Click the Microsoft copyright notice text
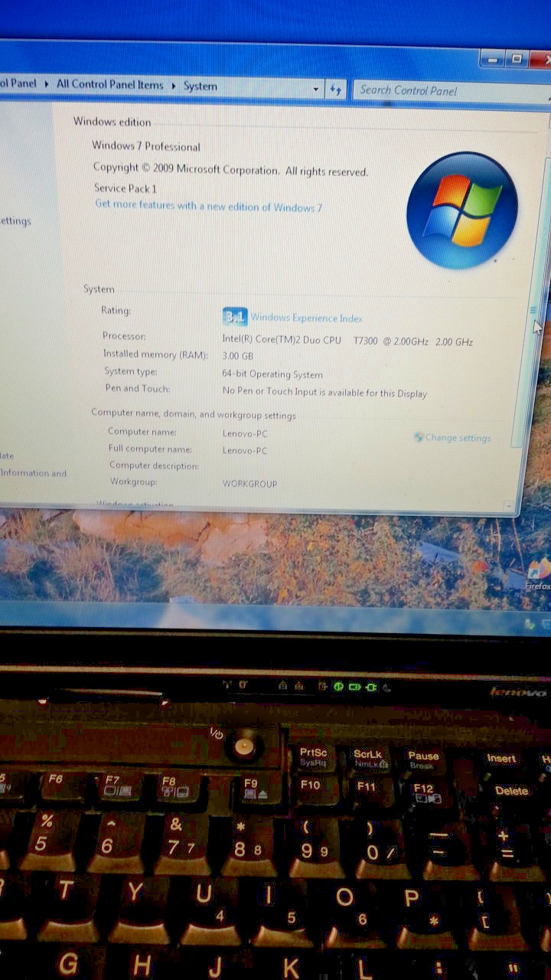Screen dimensions: 551x980 coord(230,169)
